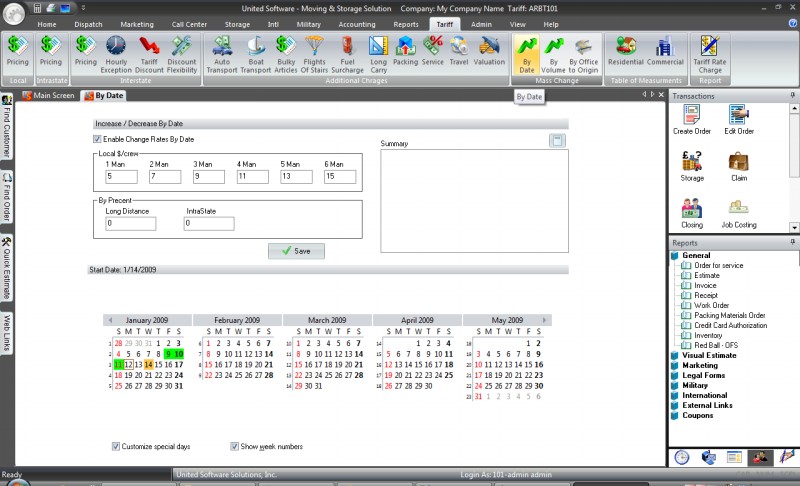Open Quick Estimate side panel
The width and height of the screenshot is (800, 486).
(7, 269)
